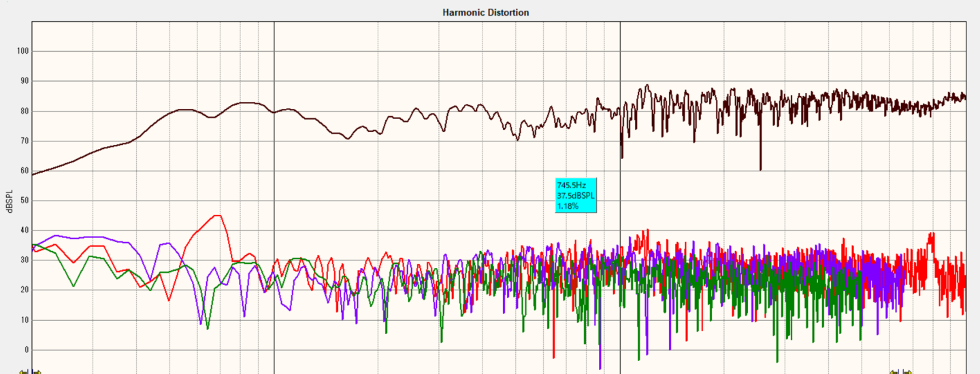Click the dark fundamental curve's deepest notch at 60 dB

coord(760,169)
